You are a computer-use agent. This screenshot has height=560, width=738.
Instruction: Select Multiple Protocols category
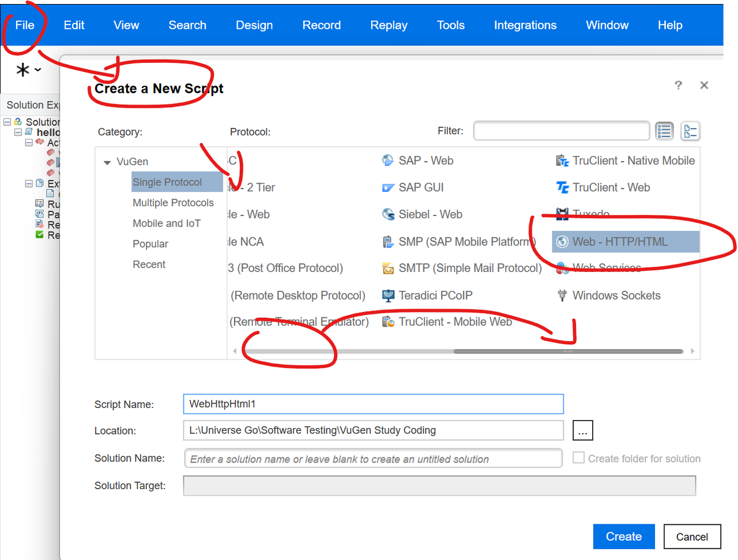tap(173, 203)
